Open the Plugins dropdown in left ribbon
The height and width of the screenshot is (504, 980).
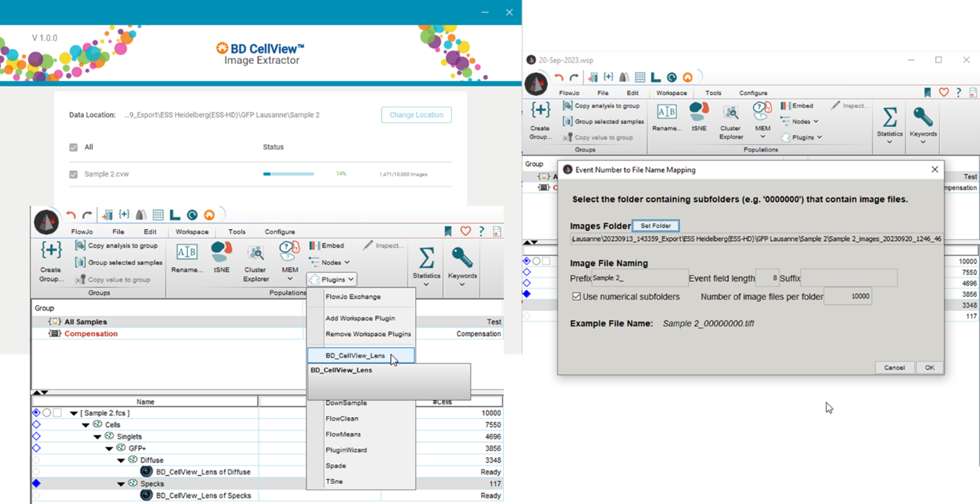(332, 279)
